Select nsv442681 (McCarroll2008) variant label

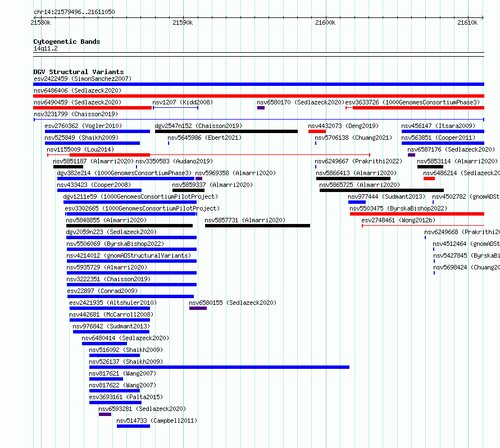[111, 314]
